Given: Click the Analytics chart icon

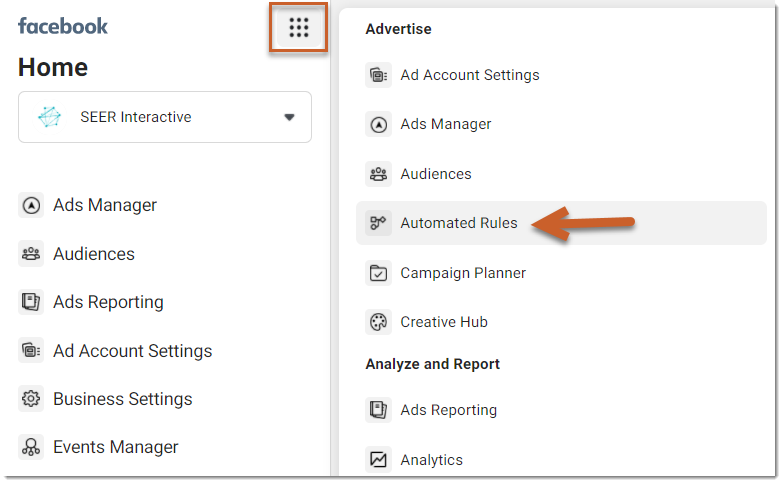Looking at the screenshot, I should (x=378, y=459).
